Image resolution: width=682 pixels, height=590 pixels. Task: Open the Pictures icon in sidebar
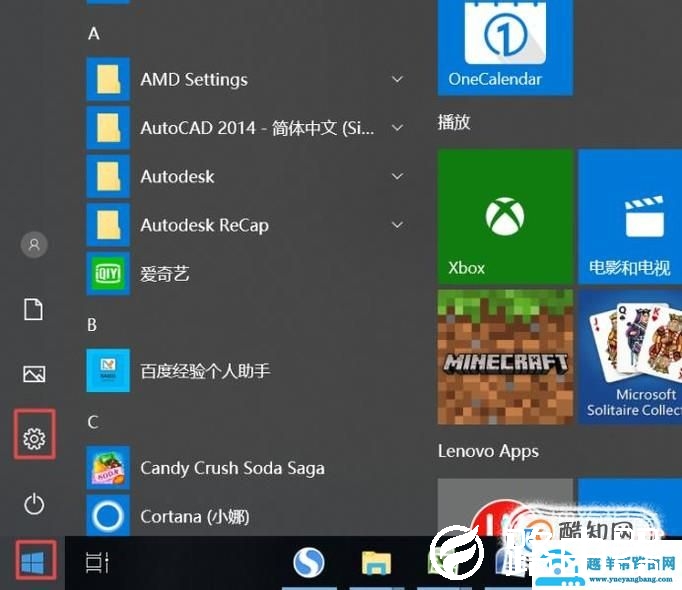coord(34,374)
